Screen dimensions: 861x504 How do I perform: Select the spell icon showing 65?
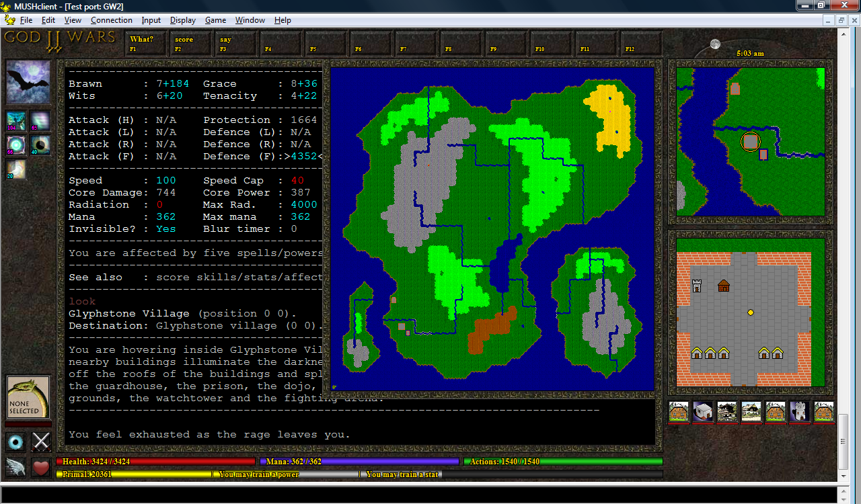[40, 121]
